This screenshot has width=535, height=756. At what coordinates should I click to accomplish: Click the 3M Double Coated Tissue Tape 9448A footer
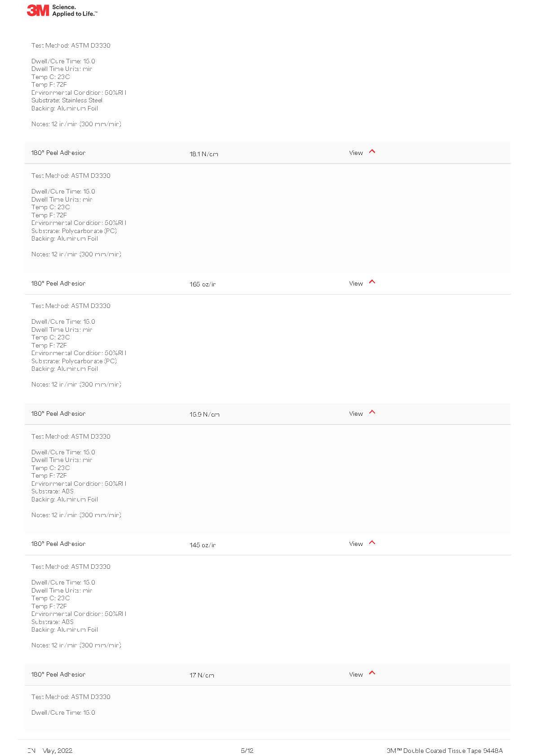445,751
